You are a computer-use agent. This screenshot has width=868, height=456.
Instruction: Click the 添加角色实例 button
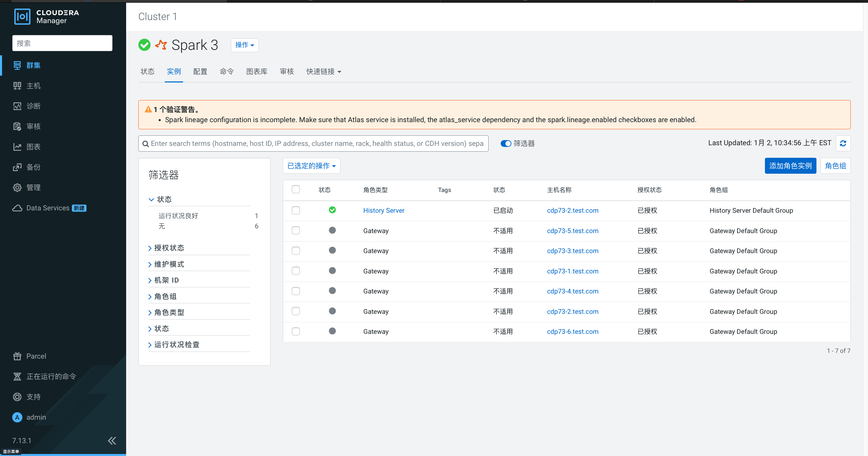tap(790, 166)
